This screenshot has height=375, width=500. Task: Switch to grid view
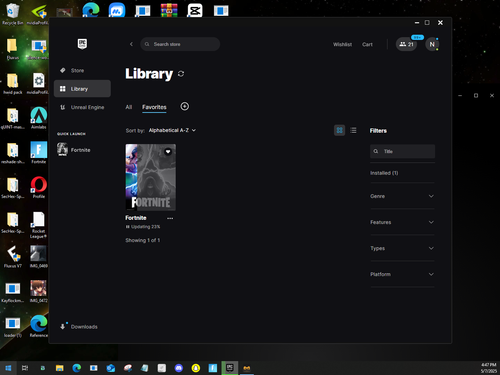[x=340, y=130]
